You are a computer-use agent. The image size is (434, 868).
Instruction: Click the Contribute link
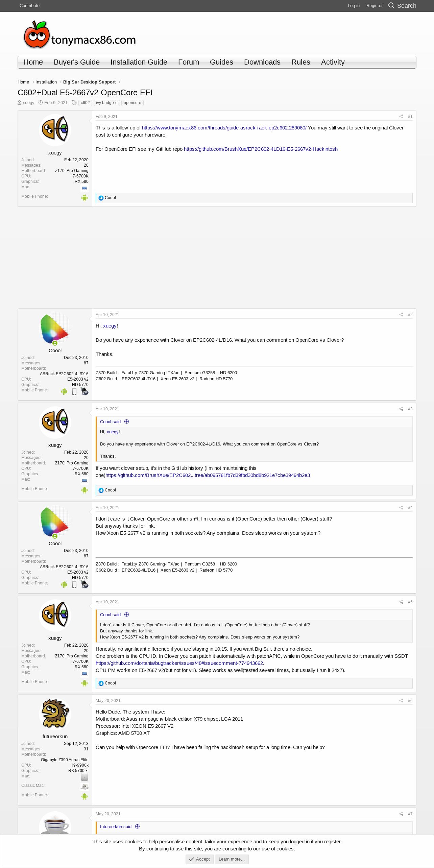[29, 6]
